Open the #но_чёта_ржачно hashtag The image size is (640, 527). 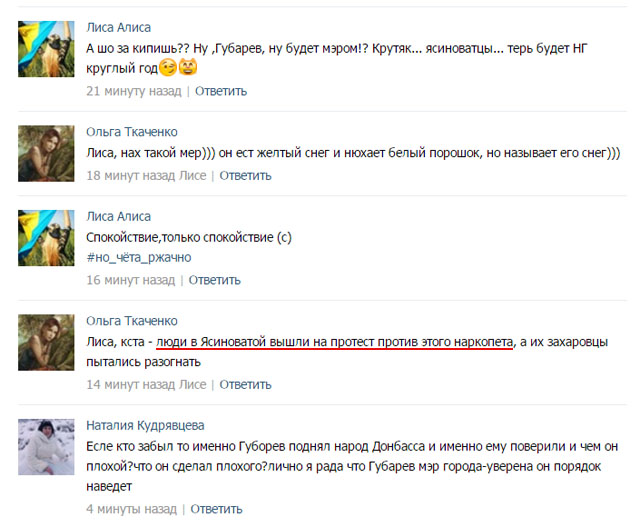click(139, 258)
